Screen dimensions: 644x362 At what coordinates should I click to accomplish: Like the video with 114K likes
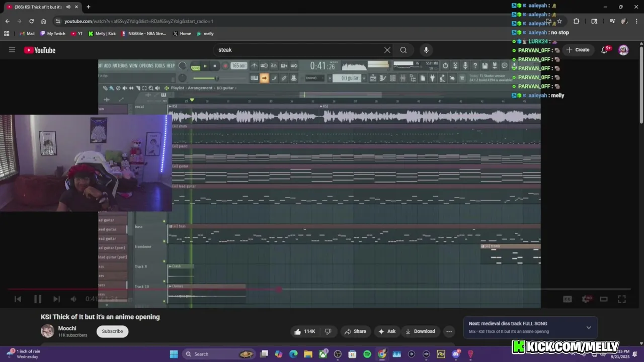click(x=305, y=331)
